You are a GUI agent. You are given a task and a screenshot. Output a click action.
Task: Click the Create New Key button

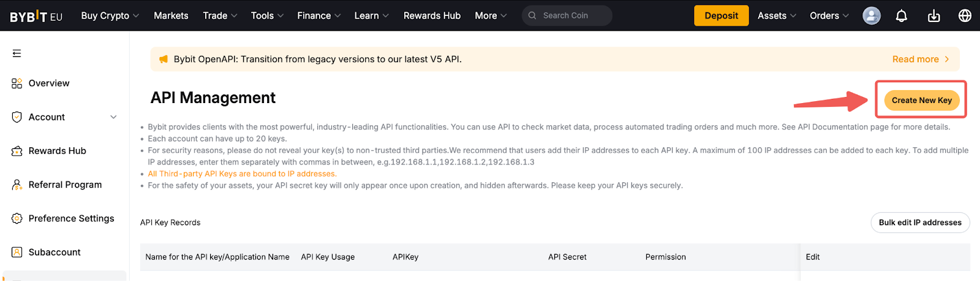click(921, 100)
